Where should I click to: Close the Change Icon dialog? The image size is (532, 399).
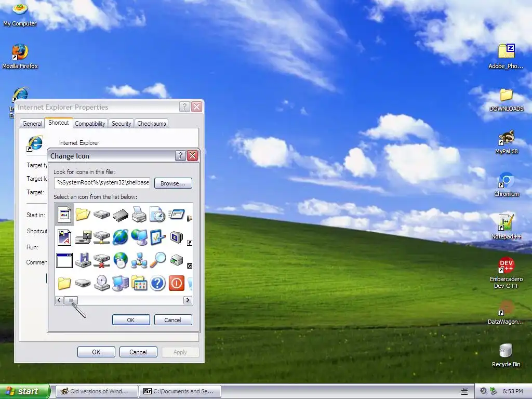(192, 156)
